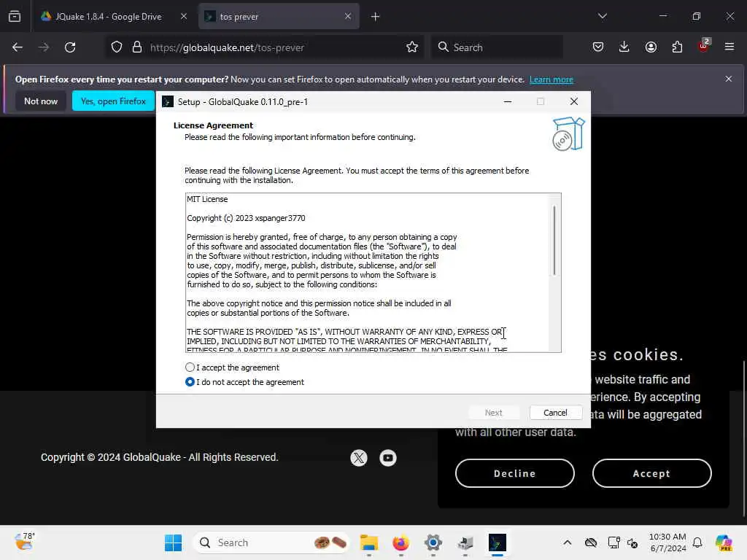Click the clock showing 10:30 AM
The image size is (747, 560).
point(667,542)
